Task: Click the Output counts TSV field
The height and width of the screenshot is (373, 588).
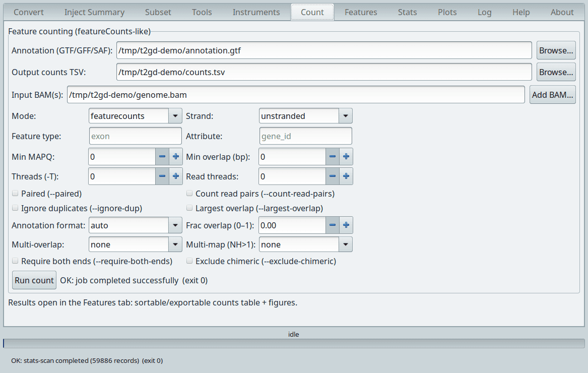Action: click(x=324, y=72)
